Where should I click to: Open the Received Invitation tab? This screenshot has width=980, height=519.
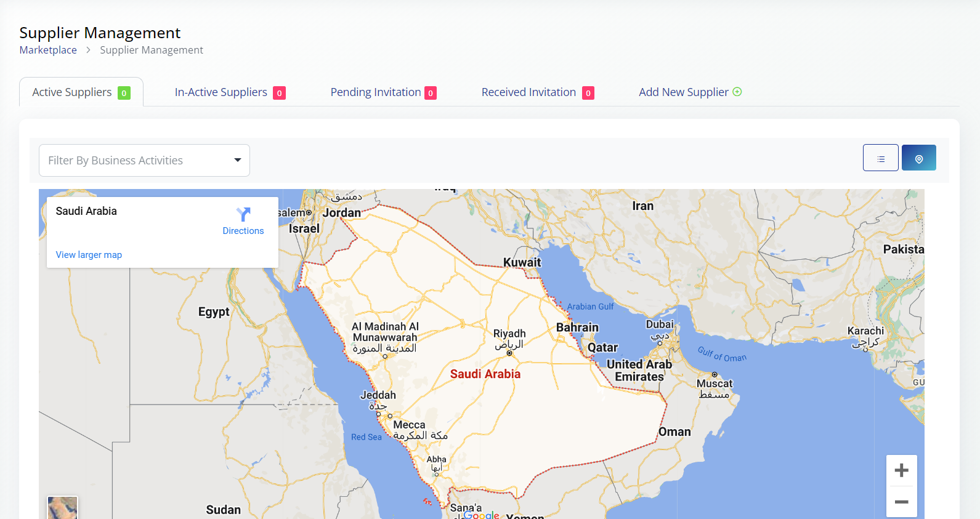click(x=528, y=92)
